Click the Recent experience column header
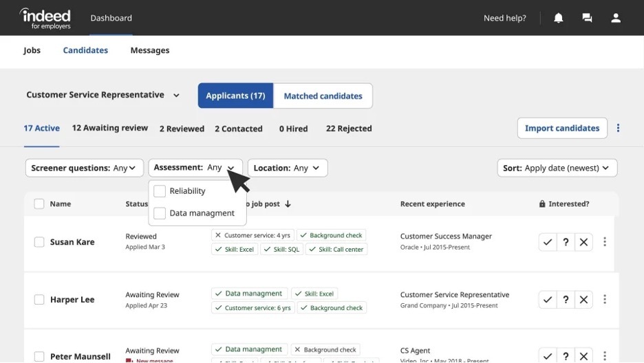644x363 pixels. click(433, 204)
